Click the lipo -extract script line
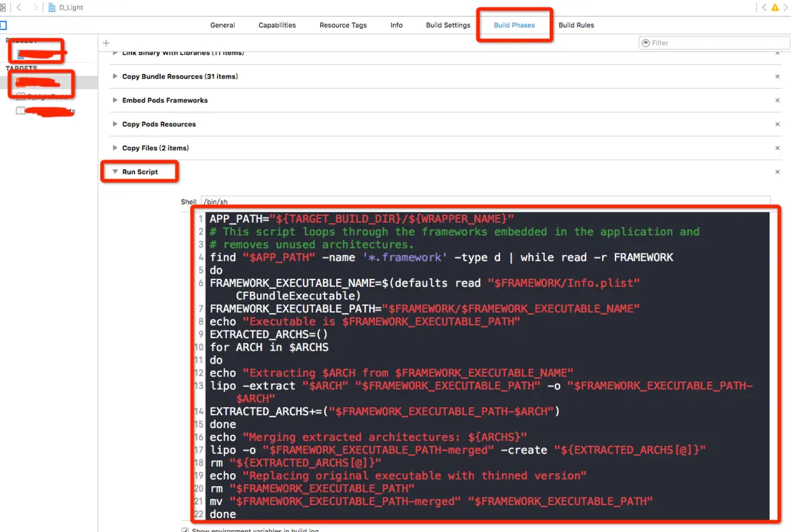This screenshot has height=532, width=791. tap(482, 392)
